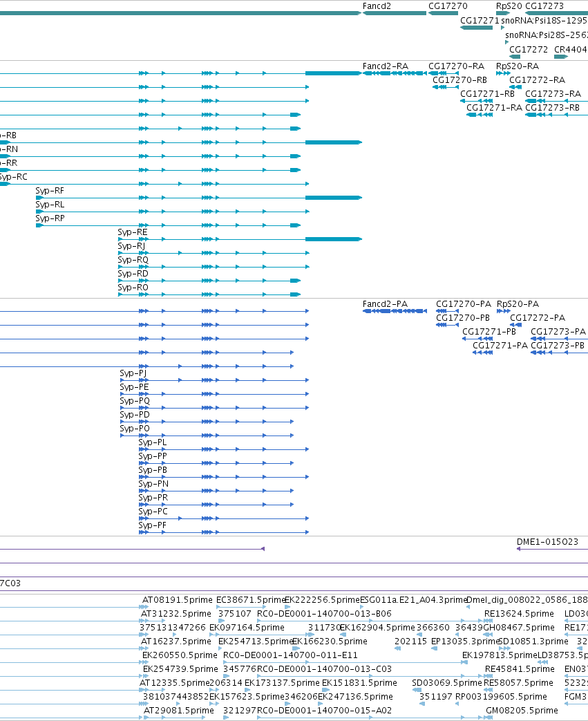
Task: Click the CG17270-RB transcript label
Action: pyautogui.click(x=459, y=80)
